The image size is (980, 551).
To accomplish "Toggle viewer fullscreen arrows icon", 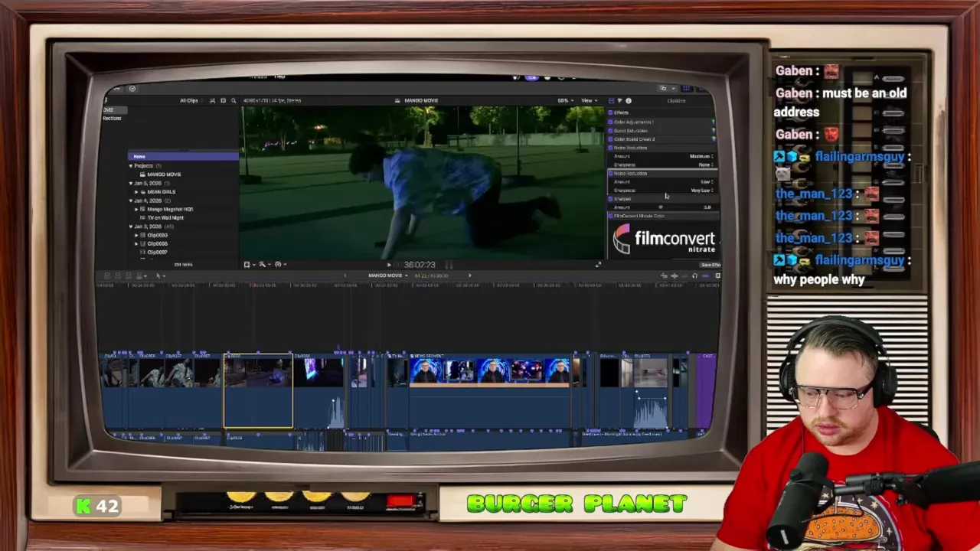I will pyautogui.click(x=598, y=265).
